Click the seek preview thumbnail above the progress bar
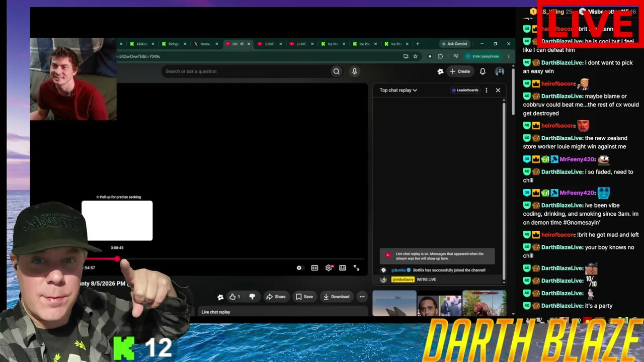The image size is (644, 362). click(117, 221)
